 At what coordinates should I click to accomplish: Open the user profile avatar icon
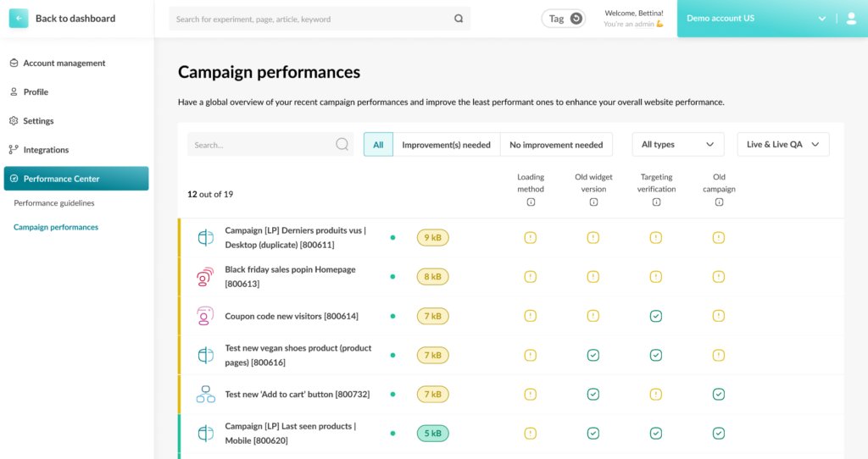(851, 19)
